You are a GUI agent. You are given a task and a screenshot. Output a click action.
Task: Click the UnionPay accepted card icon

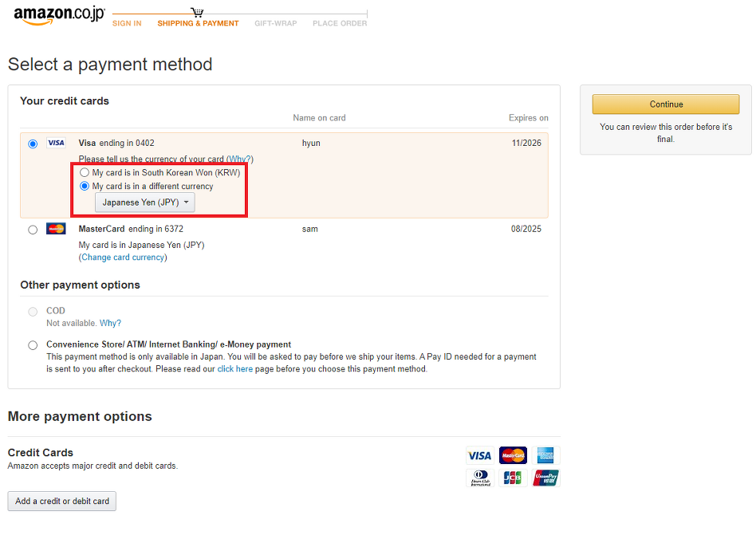[x=545, y=478]
